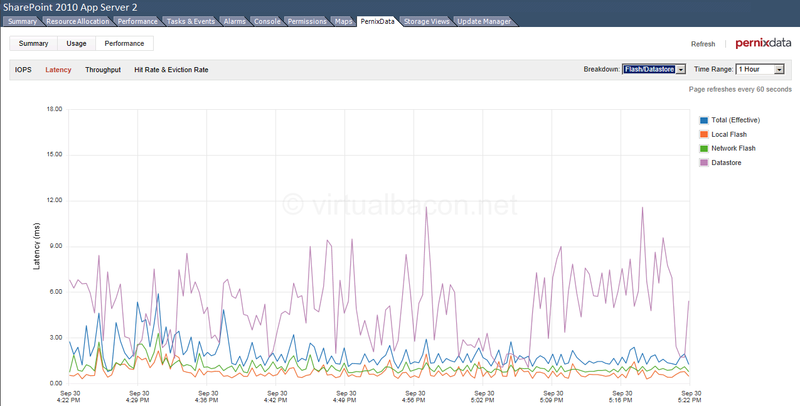Click the Network Flash legend label
The width and height of the screenshot is (800, 406).
(734, 148)
